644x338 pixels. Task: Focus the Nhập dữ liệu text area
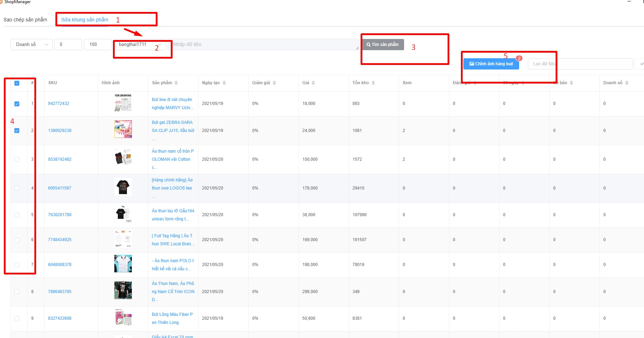pyautogui.click(x=264, y=44)
